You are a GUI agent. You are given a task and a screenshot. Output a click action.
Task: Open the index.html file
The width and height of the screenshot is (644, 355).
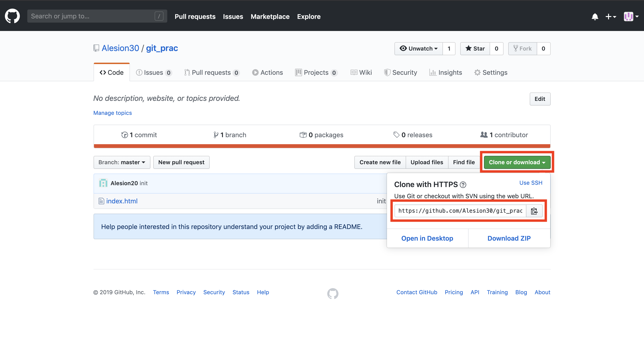point(122,201)
